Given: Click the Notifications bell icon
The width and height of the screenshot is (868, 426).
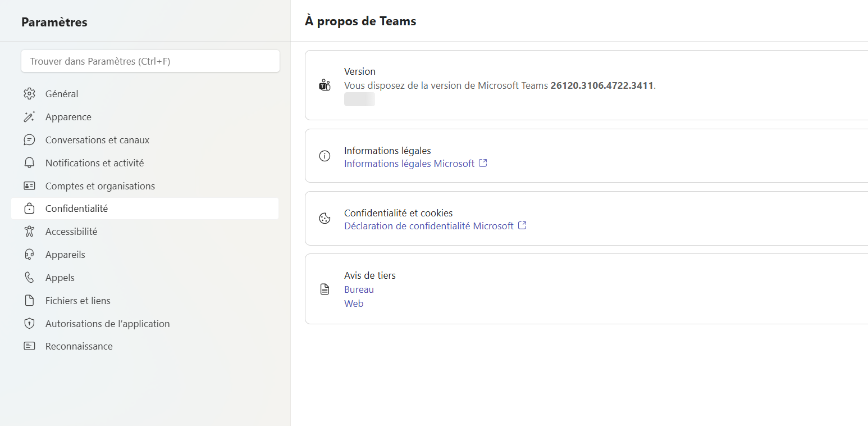Looking at the screenshot, I should point(29,163).
